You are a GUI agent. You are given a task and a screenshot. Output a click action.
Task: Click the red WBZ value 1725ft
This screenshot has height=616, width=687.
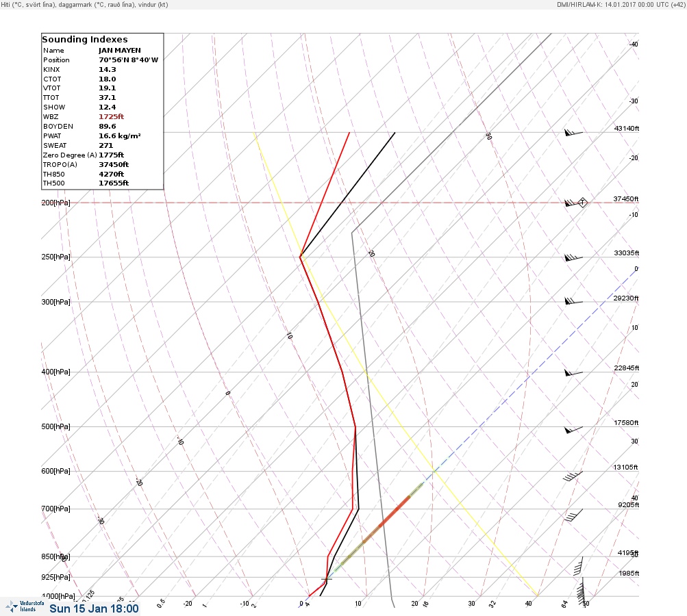point(111,117)
